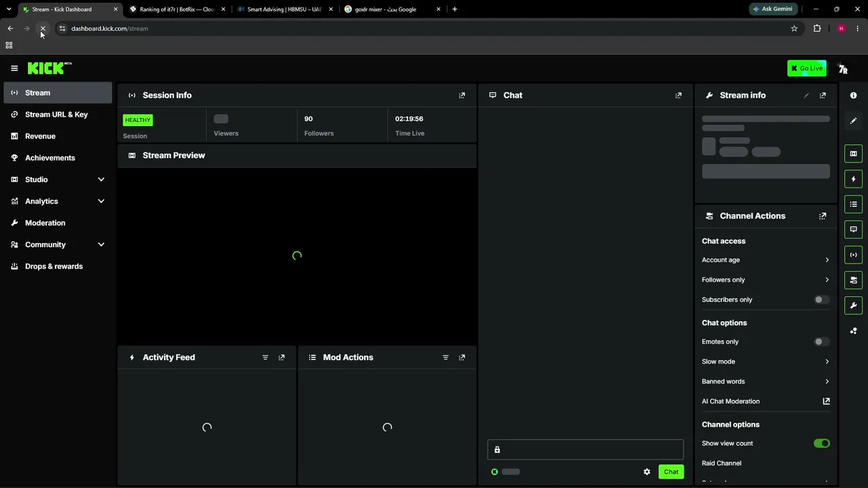
Task: Click the info icon in right toolbar
Action: 853,96
